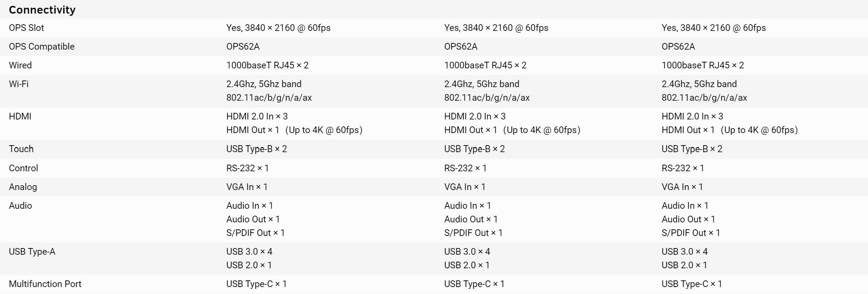Screen dimensions: 868x294
Task: Click OPS62A in the first product column
Action: pos(243,47)
